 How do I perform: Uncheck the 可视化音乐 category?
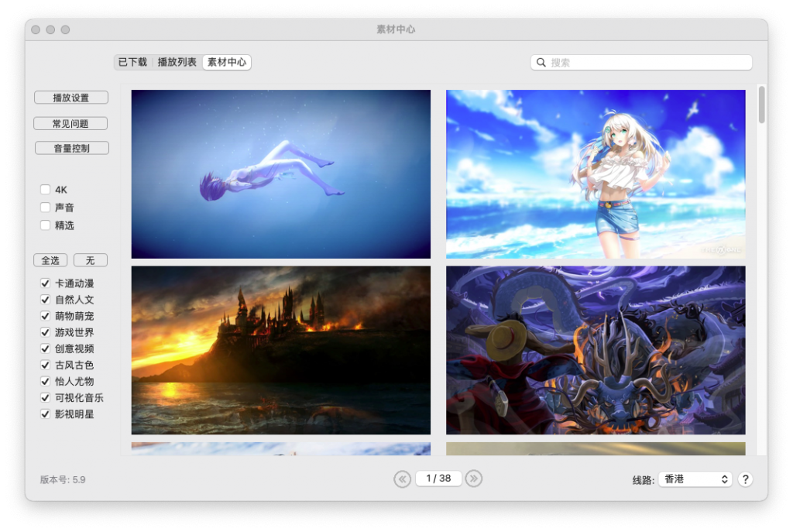coord(45,397)
